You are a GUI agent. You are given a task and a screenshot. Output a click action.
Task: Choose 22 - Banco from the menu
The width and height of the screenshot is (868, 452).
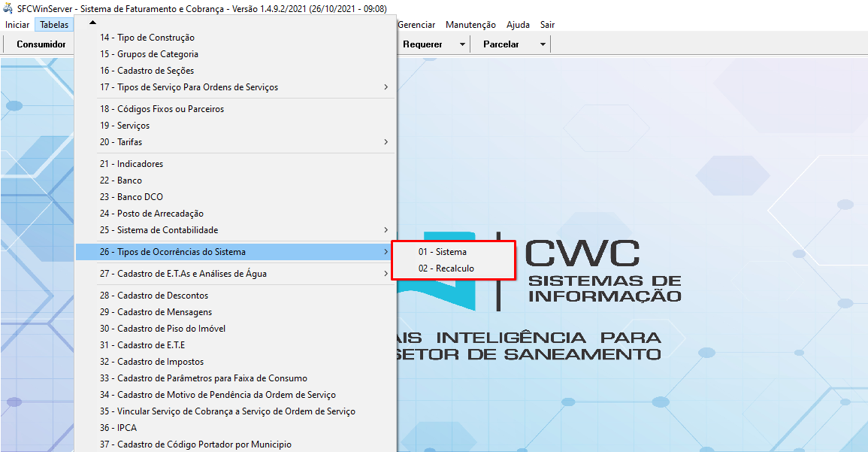pyautogui.click(x=121, y=180)
